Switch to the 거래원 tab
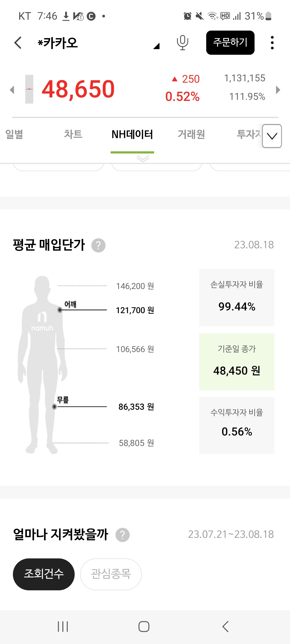 point(191,134)
